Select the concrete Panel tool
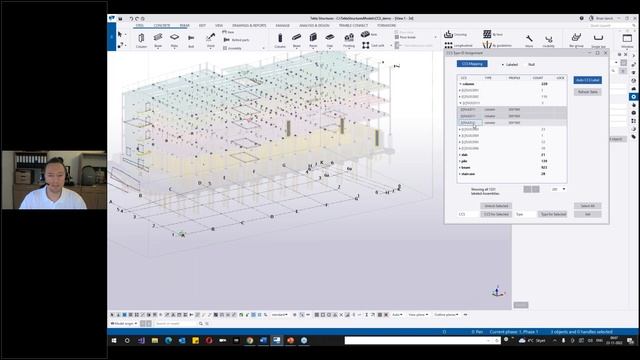This screenshot has width=640, height=360. 313,40
